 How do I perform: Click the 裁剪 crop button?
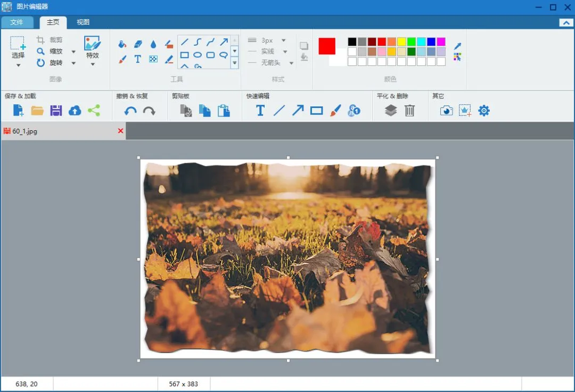pyautogui.click(x=50, y=39)
